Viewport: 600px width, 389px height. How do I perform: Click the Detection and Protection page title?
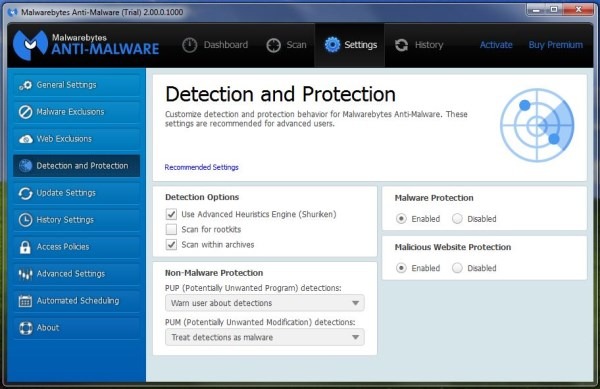280,94
